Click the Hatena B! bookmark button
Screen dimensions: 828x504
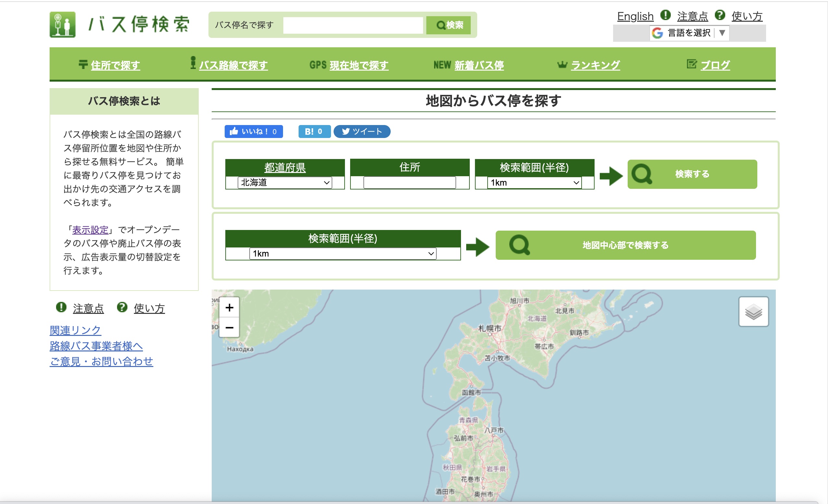[x=314, y=131]
